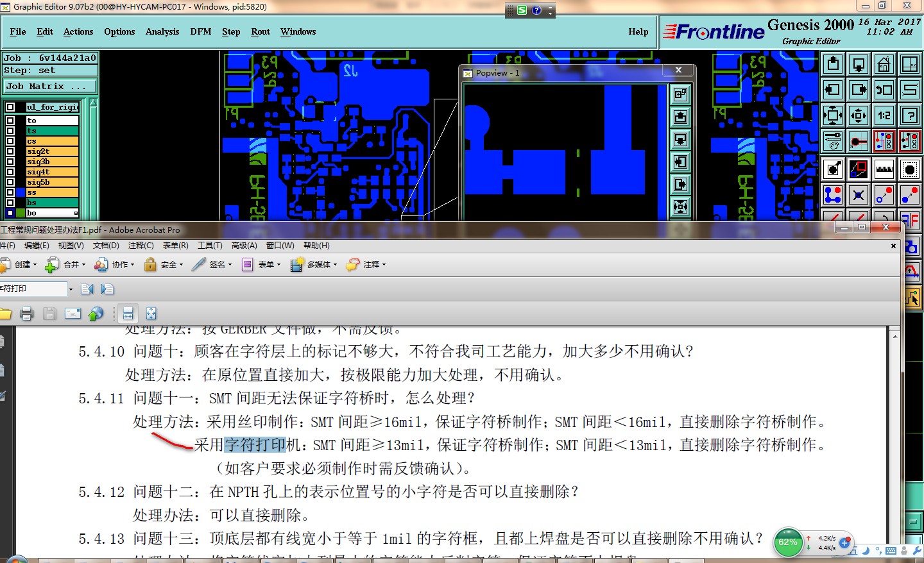
Task: Click the blue color swatch of 'ss' layer
Action: (x=21, y=192)
